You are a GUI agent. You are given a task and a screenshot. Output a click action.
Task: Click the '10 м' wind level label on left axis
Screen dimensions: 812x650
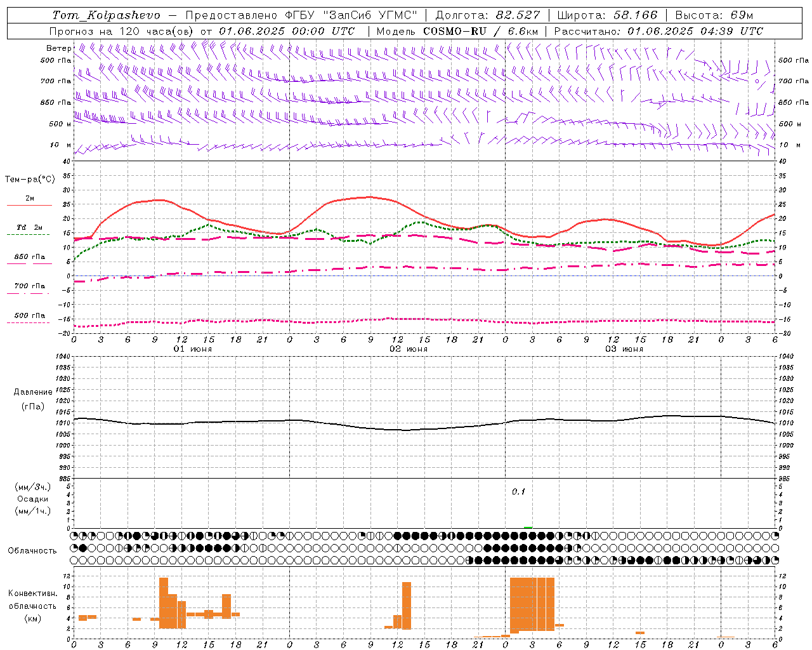coord(61,145)
